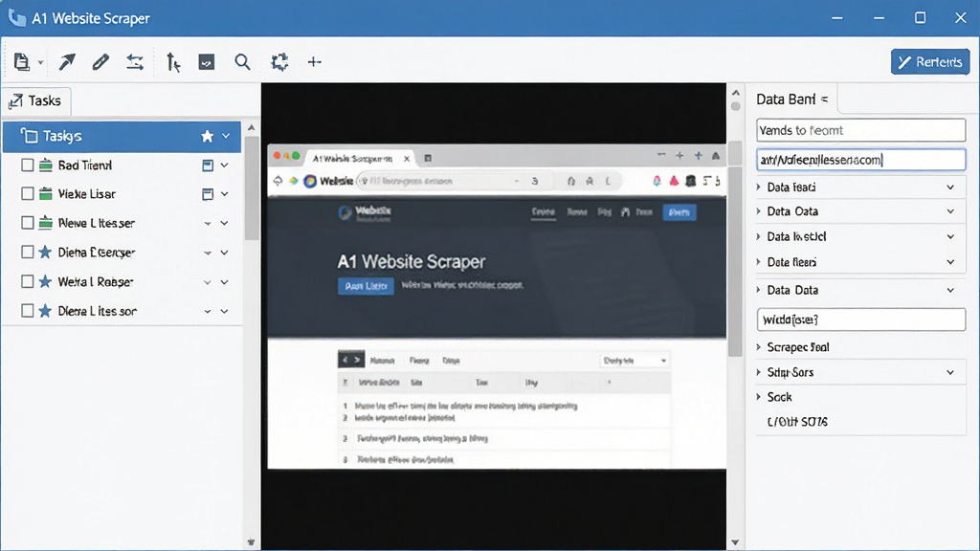
Task: Open the gear settings toolbar icon
Action: tap(279, 62)
